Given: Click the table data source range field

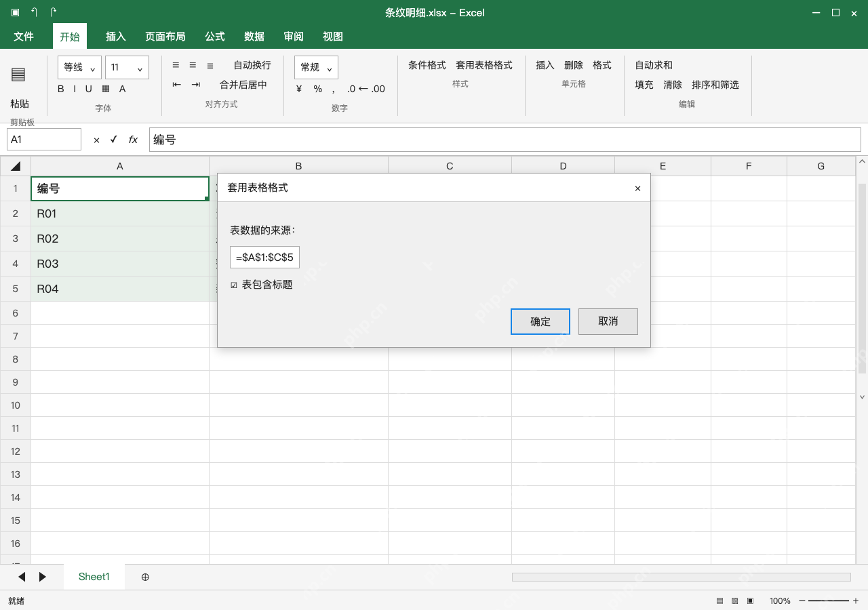Looking at the screenshot, I should tap(265, 258).
